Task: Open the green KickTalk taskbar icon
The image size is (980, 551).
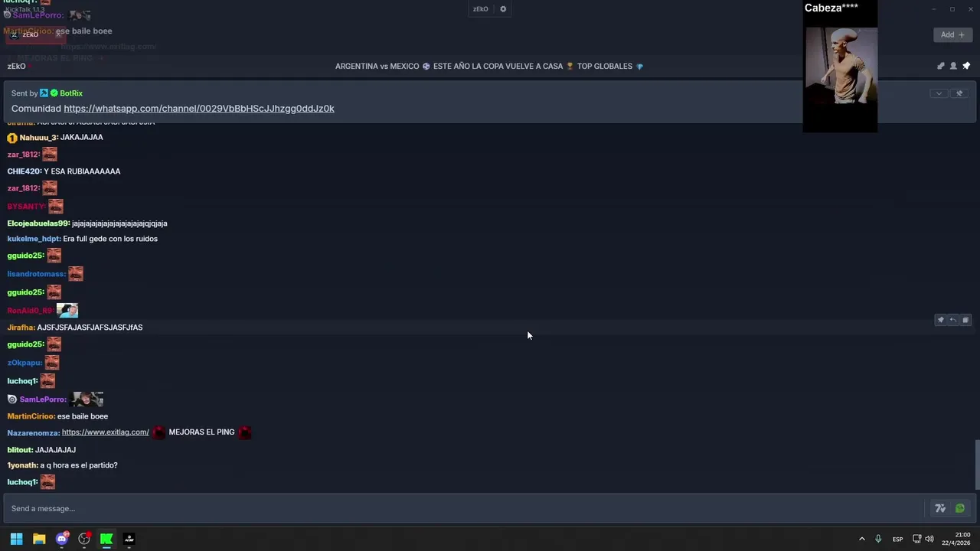Action: tap(106, 539)
